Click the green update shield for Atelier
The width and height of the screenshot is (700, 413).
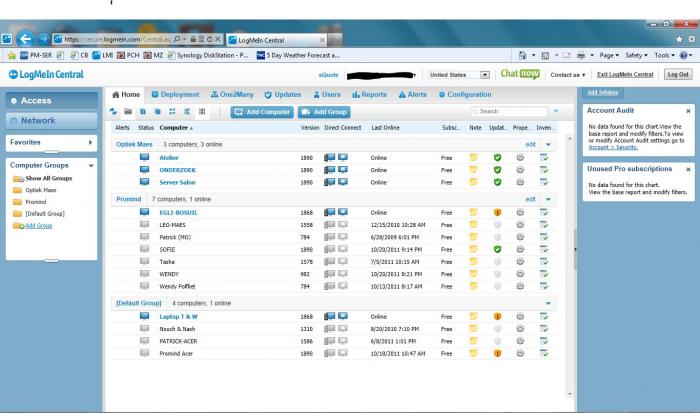tap(497, 158)
